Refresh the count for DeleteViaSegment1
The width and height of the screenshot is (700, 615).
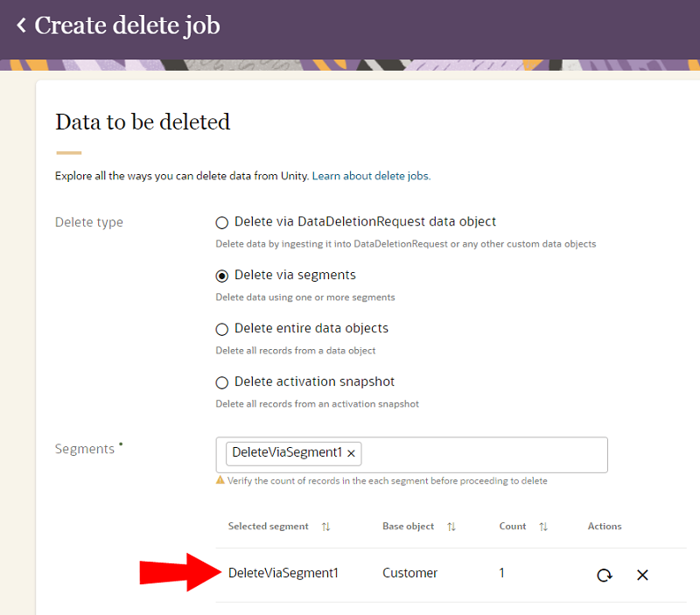tap(604, 575)
